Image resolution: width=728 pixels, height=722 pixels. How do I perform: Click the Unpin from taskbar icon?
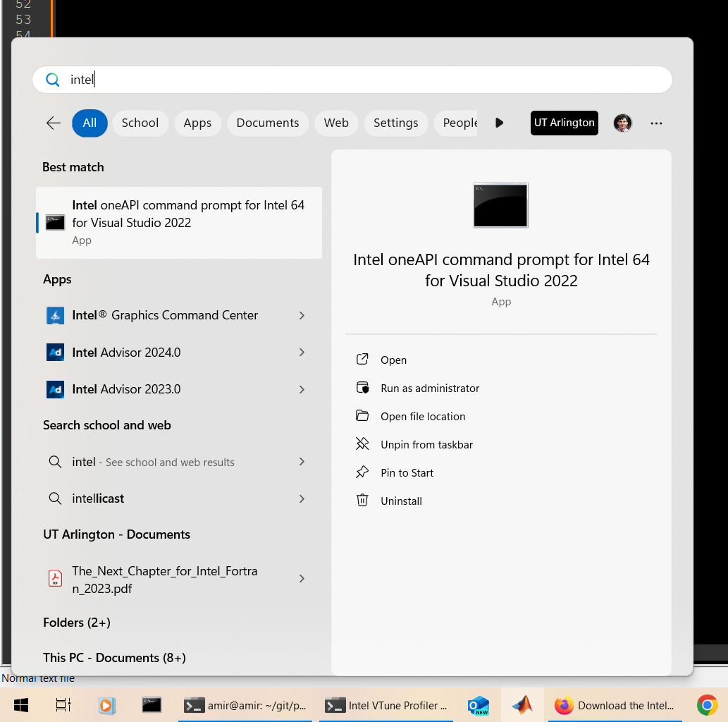click(x=362, y=443)
